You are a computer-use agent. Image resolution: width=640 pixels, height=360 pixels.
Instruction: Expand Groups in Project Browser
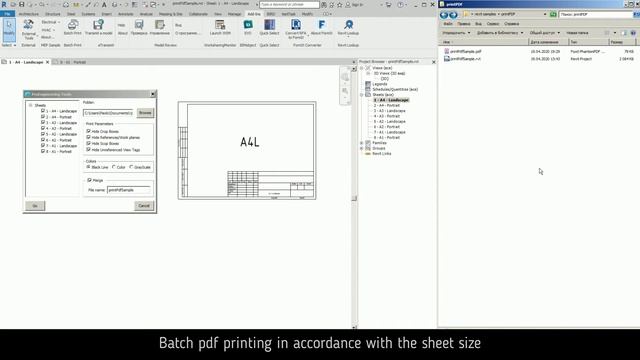click(x=362, y=148)
